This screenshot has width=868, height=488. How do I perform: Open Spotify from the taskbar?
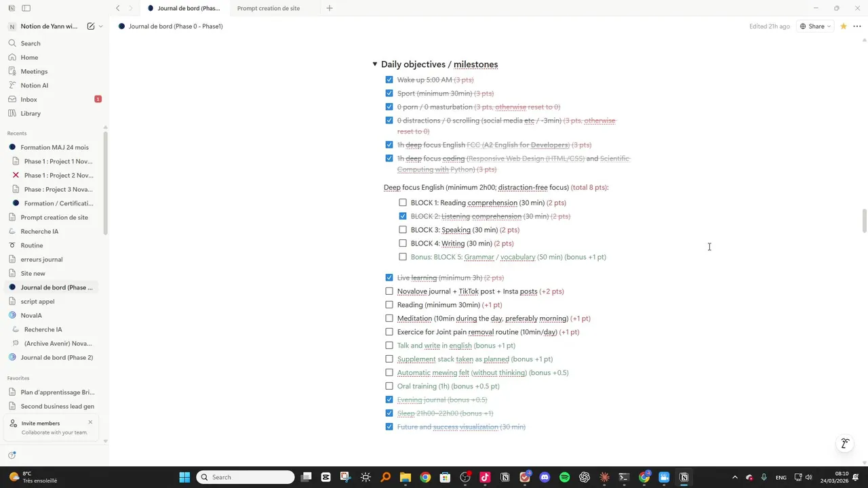[565, 477]
